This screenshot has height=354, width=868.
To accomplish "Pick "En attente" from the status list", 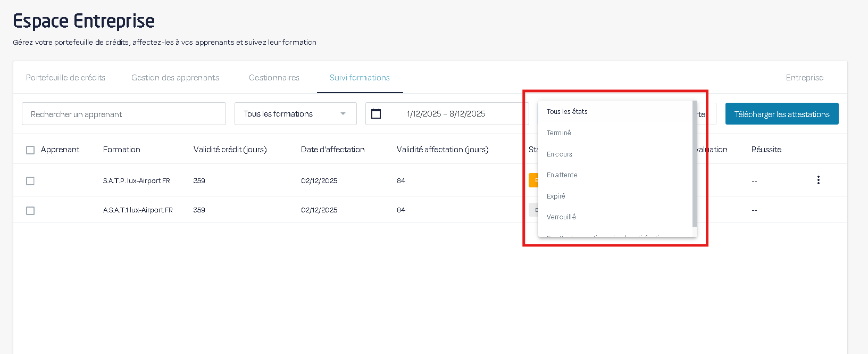I will [x=562, y=175].
